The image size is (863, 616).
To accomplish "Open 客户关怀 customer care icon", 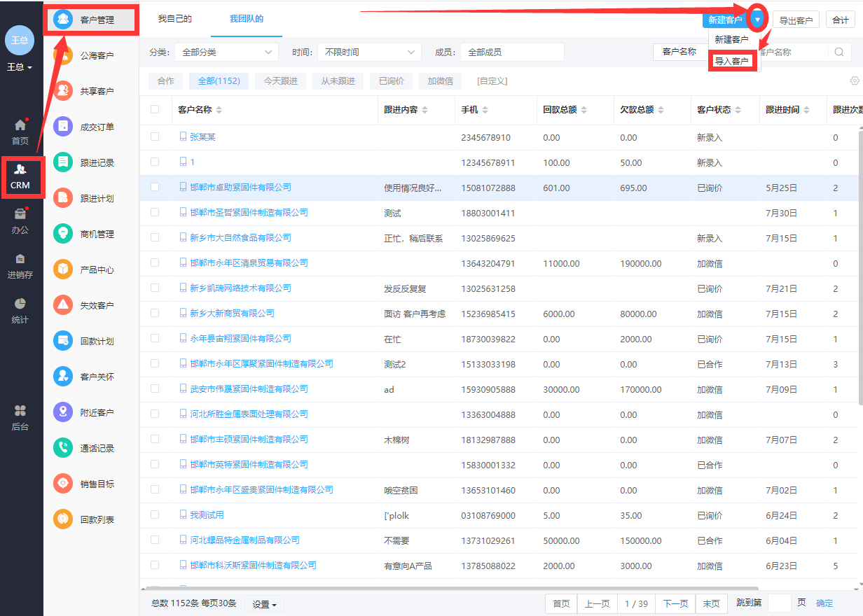I will pos(63,377).
